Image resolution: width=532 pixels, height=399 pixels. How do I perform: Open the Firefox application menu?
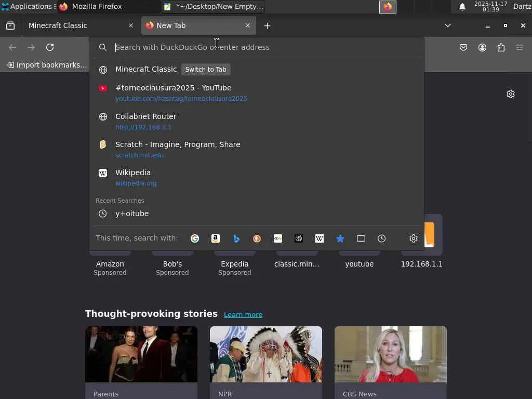520,47
